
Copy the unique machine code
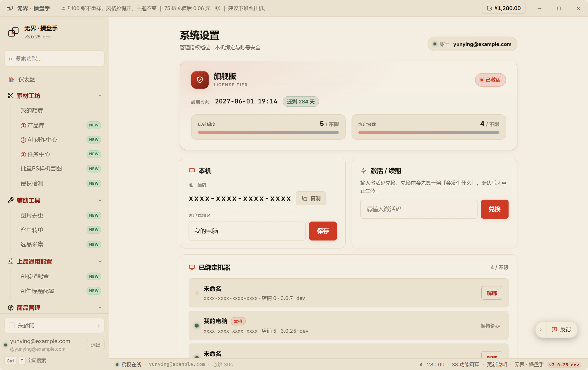[x=311, y=198]
